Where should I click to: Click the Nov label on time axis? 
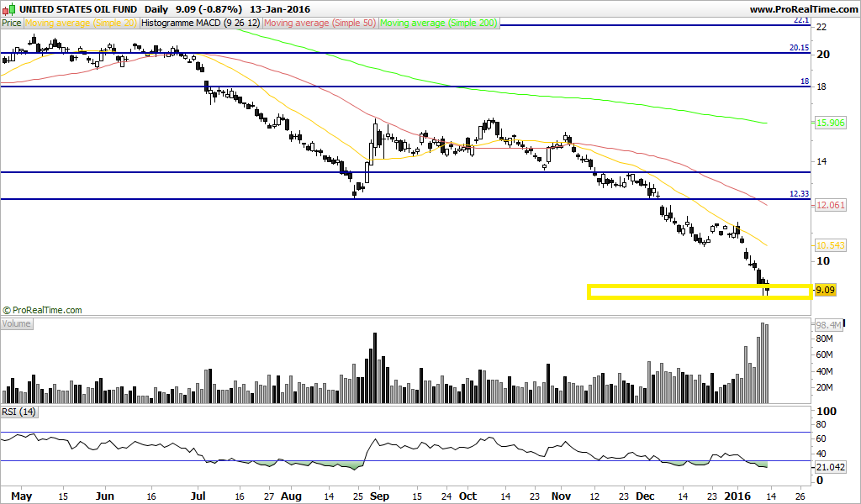point(561,496)
